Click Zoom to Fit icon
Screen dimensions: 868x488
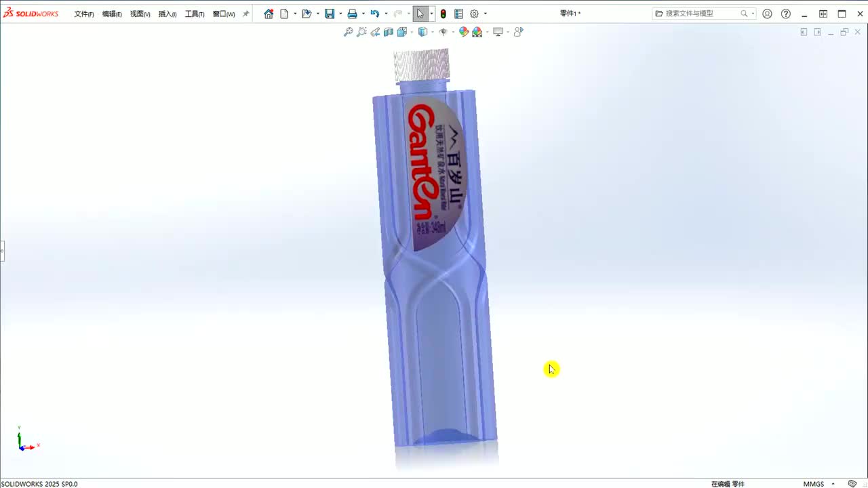349,32
